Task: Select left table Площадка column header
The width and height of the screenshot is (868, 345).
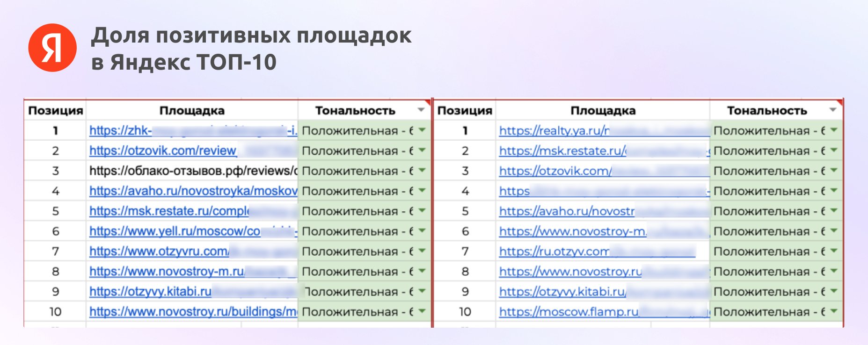Action: (x=192, y=110)
